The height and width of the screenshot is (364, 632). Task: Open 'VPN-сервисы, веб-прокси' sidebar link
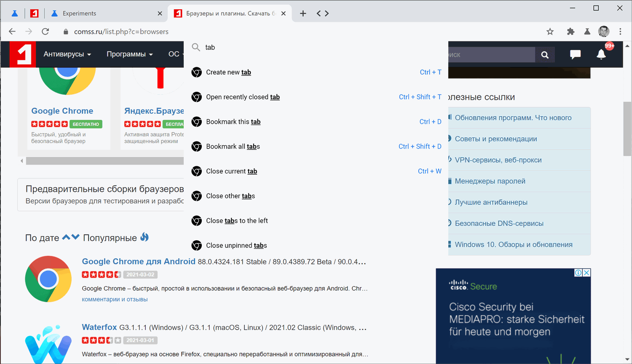(x=498, y=160)
